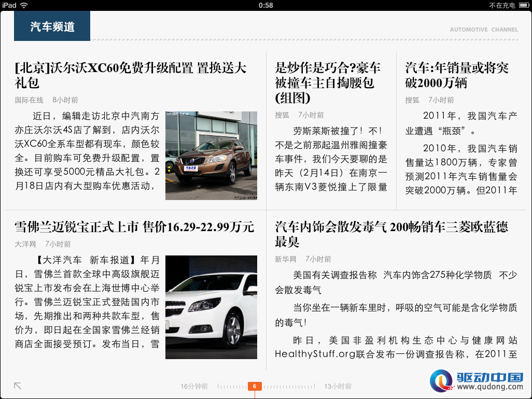Click the page timeline tick bar
This screenshot has height=399, width=532.
coord(267,386)
